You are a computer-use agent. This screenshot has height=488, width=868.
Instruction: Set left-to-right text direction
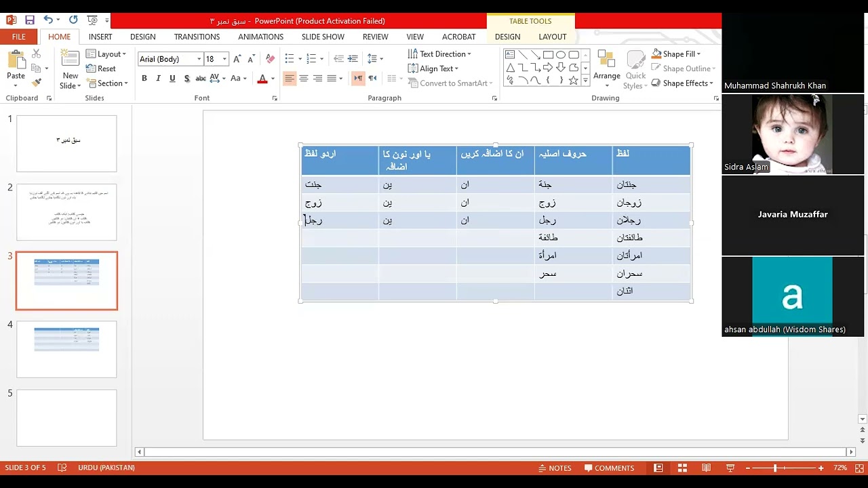click(x=358, y=79)
